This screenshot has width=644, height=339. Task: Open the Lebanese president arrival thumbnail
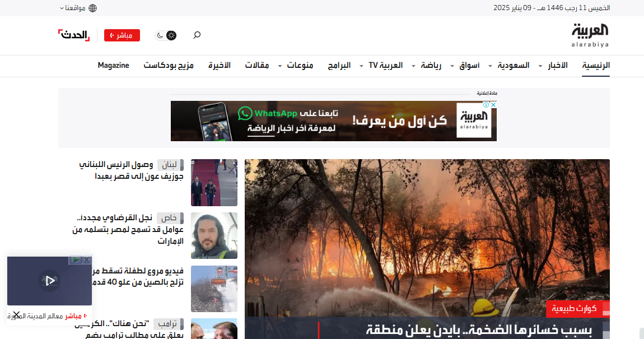214,183
